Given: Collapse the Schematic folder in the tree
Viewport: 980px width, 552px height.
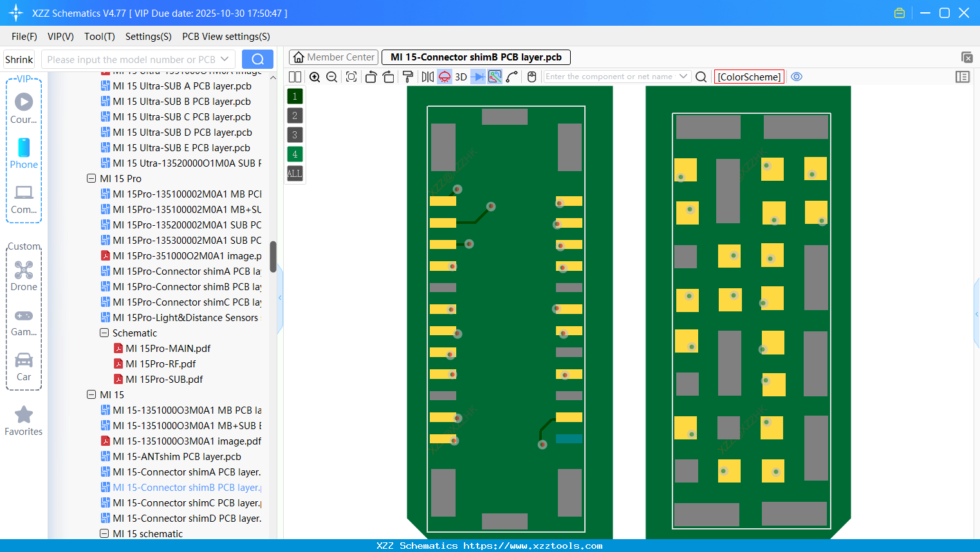Looking at the screenshot, I should [104, 333].
